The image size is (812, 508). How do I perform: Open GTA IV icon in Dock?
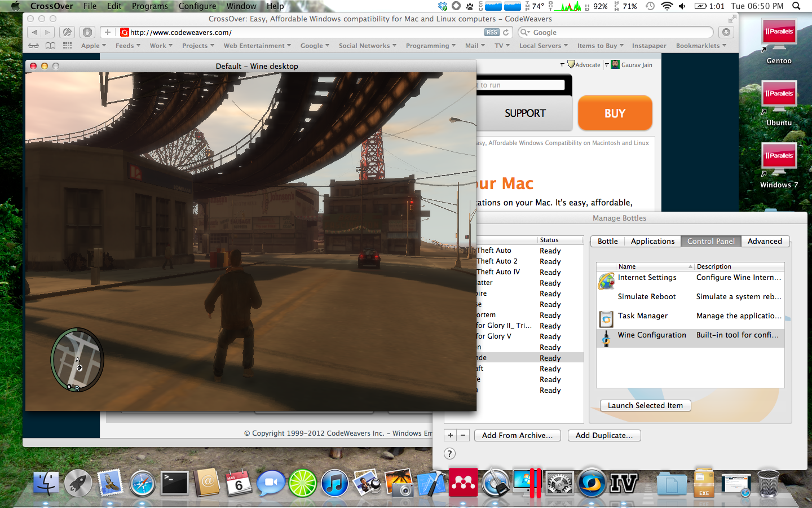coord(624,483)
